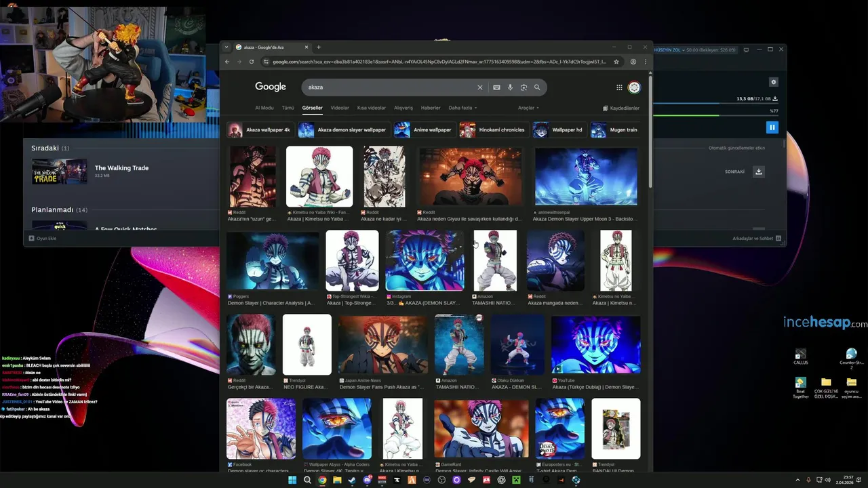
Task: Open Steam download settings gear
Action: [x=774, y=82]
